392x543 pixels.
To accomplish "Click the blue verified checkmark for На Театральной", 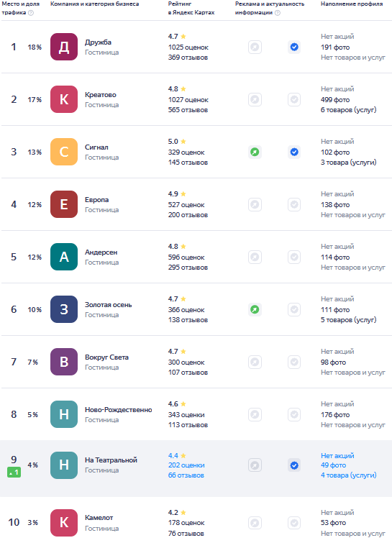I will click(294, 465).
